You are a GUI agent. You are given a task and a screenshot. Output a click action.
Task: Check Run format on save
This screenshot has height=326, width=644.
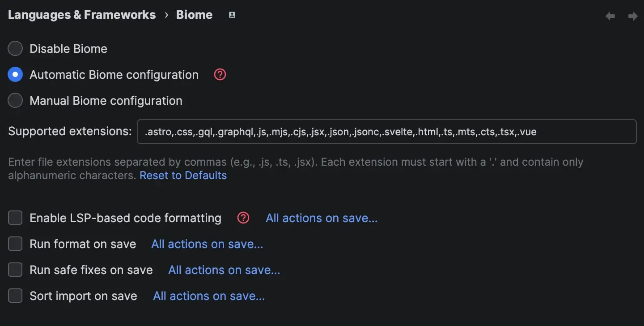[15, 244]
